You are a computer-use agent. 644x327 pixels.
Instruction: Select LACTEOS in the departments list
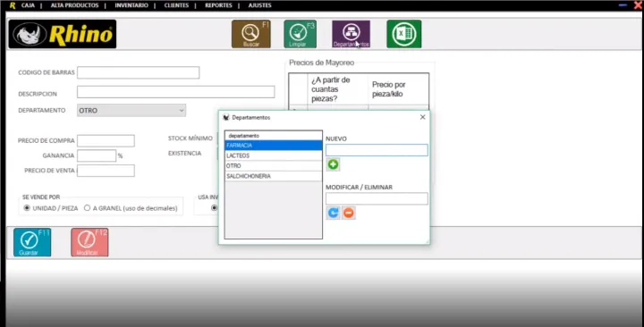(x=274, y=155)
